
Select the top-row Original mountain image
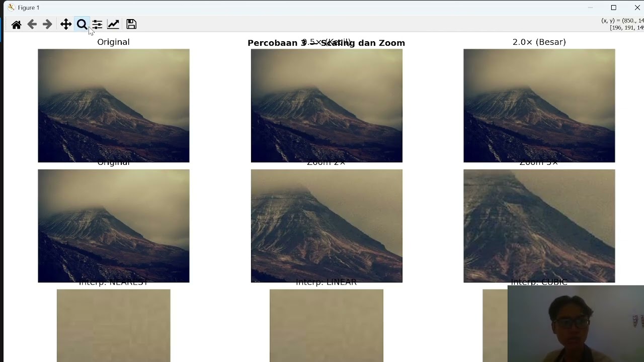click(x=114, y=106)
